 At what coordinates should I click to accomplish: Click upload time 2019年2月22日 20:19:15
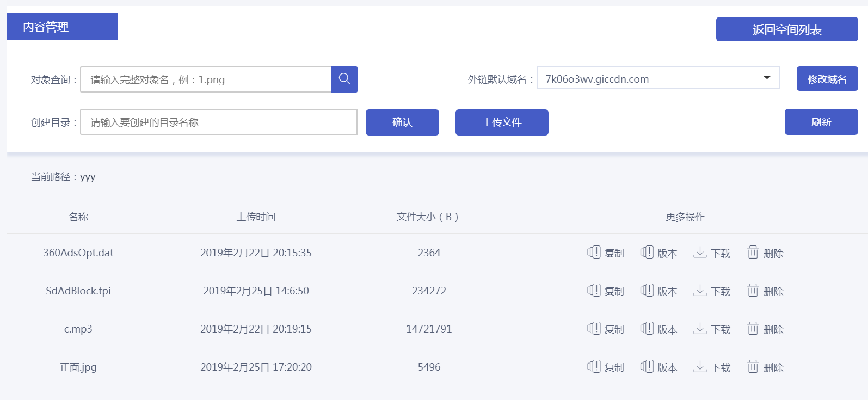pyautogui.click(x=256, y=329)
